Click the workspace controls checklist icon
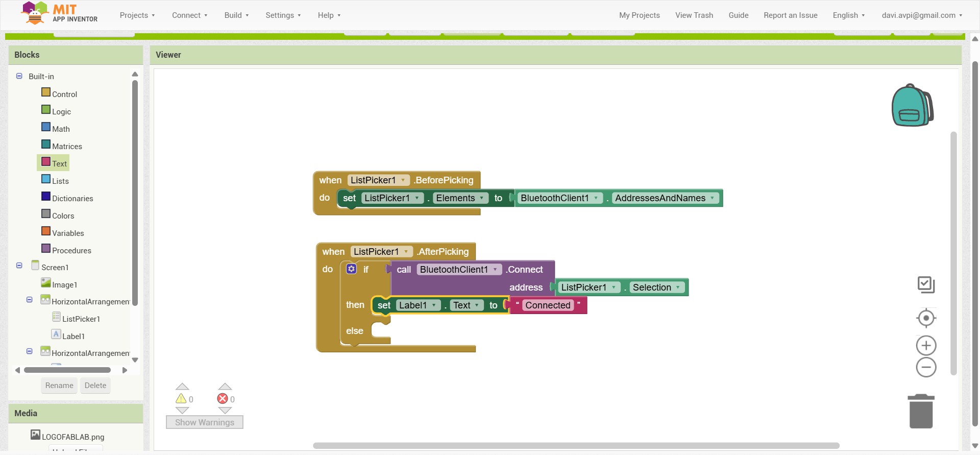The height and width of the screenshot is (455, 980). point(926,284)
